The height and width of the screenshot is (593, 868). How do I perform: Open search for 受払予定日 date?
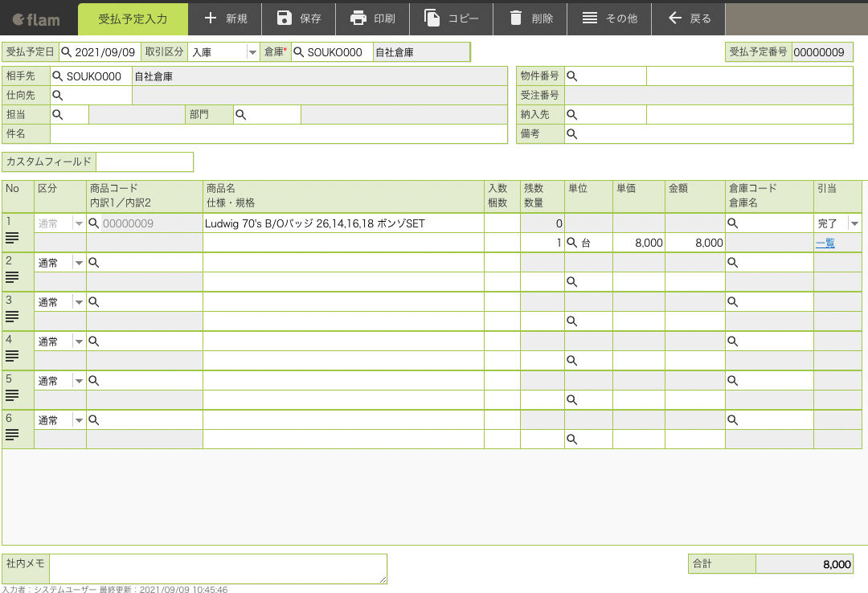click(x=67, y=52)
